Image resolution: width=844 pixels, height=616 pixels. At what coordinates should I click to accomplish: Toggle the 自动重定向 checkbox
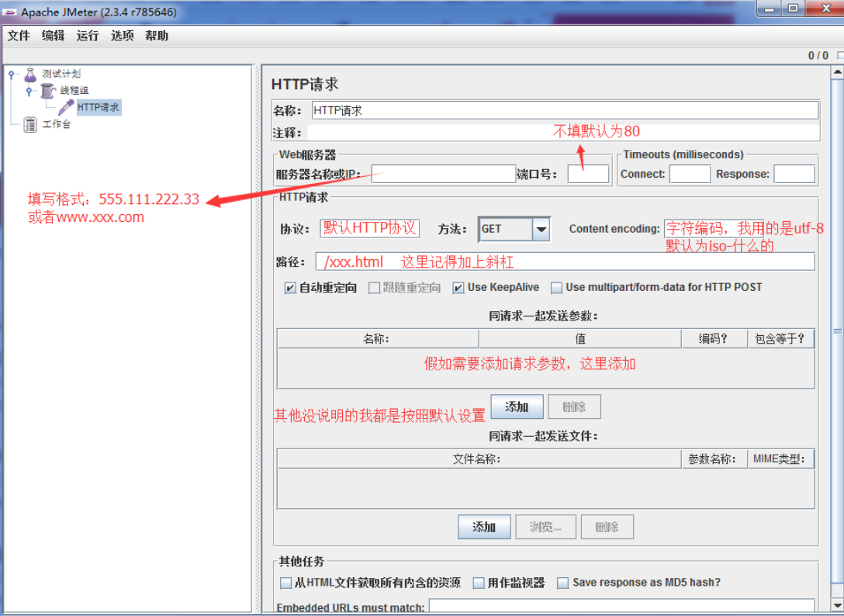point(290,288)
